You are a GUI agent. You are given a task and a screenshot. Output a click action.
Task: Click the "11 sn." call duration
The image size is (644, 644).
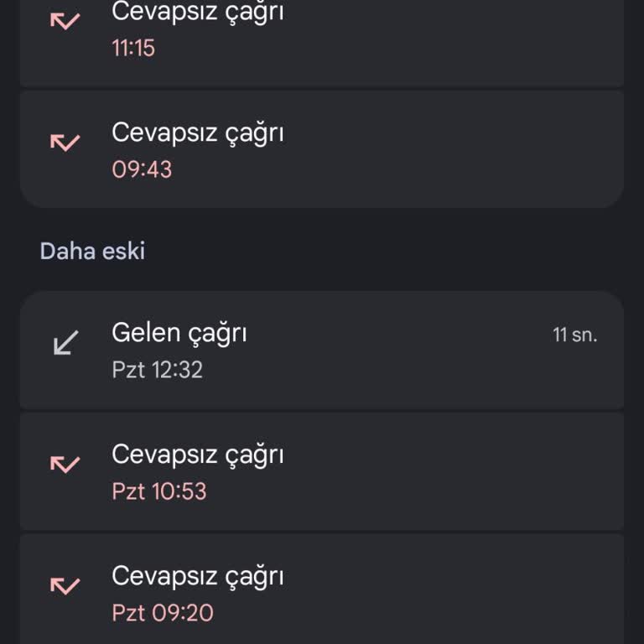(574, 335)
